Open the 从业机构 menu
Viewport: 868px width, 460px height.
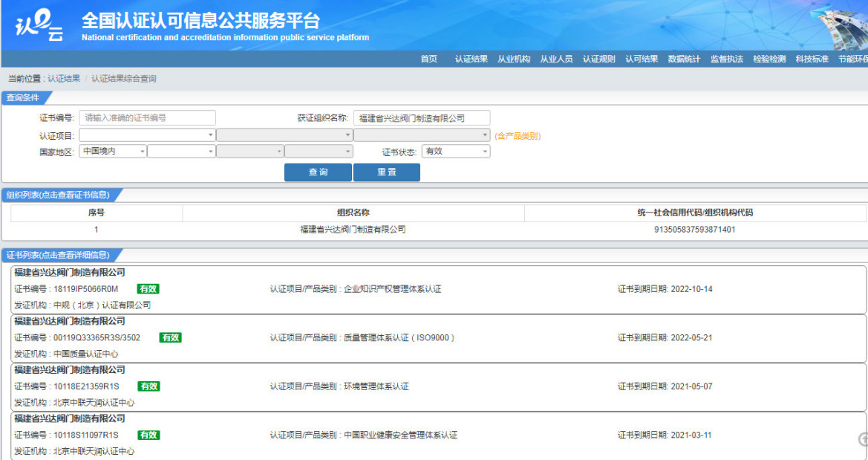[x=514, y=59]
